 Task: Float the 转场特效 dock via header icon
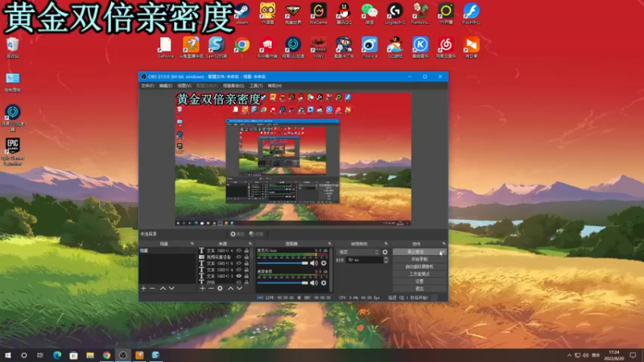coord(386,244)
